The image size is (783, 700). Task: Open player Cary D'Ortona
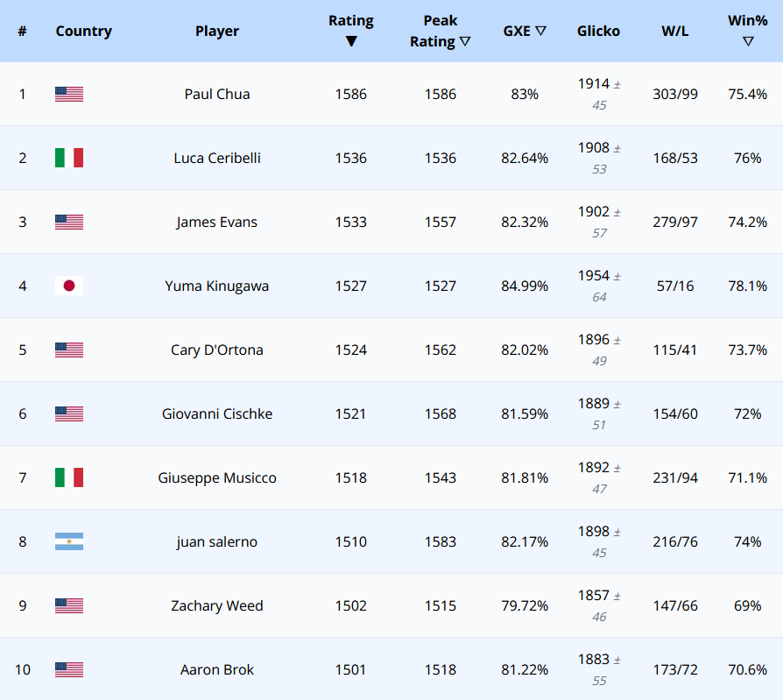click(216, 350)
